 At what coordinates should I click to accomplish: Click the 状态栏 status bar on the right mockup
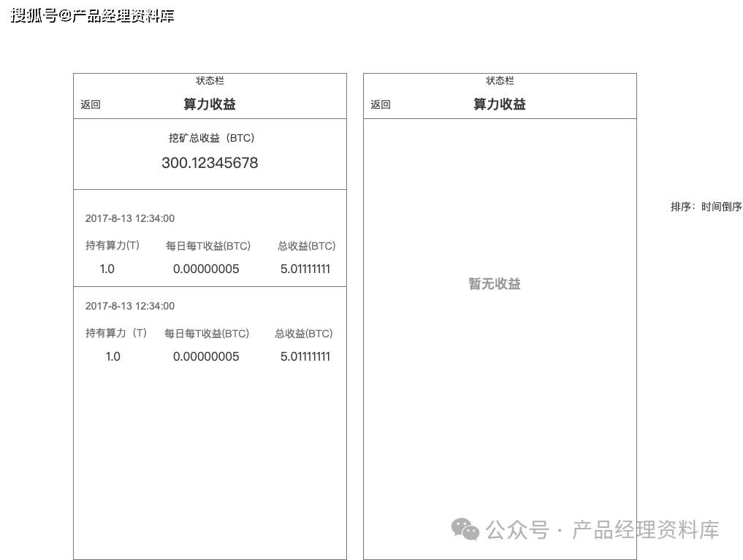499,80
